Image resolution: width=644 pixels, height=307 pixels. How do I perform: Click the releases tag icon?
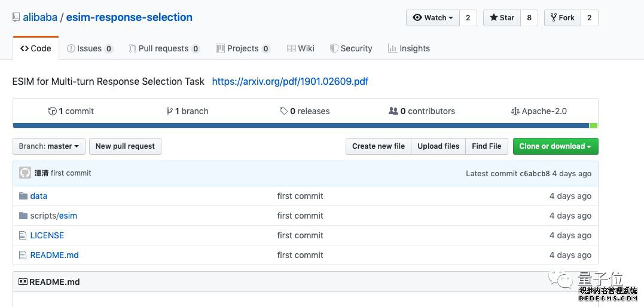coord(283,111)
